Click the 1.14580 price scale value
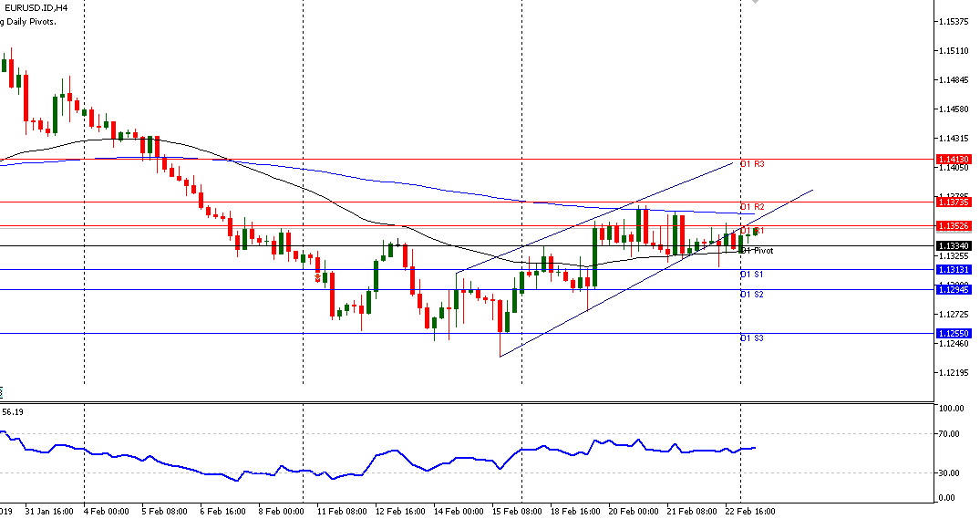980x519 pixels. click(x=954, y=109)
